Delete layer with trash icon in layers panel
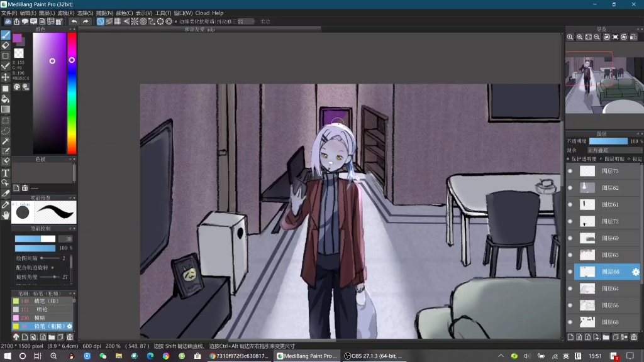644x362 pixels. click(x=634, y=337)
